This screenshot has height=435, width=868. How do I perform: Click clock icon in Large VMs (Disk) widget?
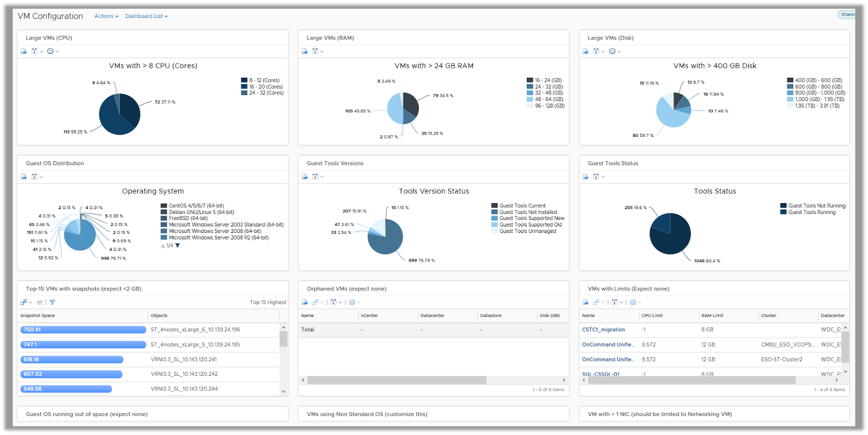click(612, 52)
